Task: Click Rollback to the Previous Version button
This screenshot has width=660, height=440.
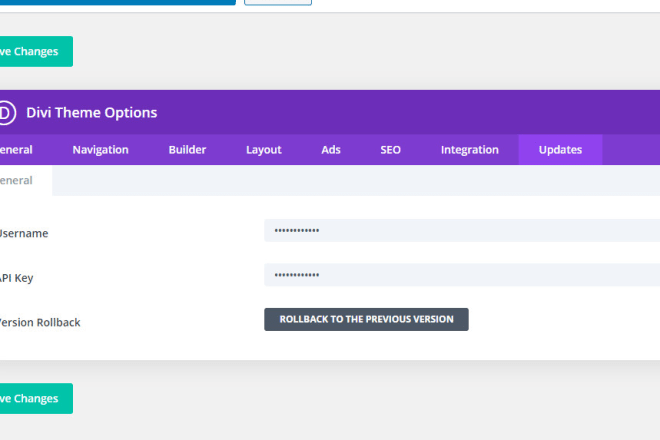Action: [x=366, y=319]
